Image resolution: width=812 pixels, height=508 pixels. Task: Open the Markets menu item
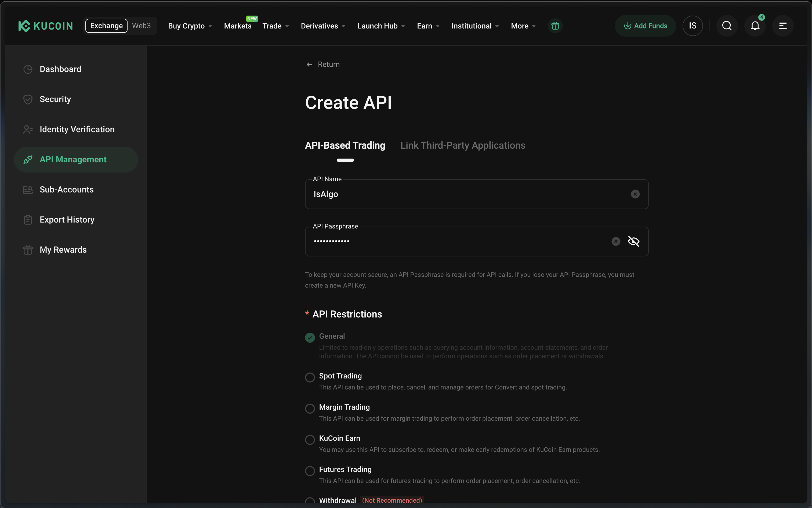238,26
